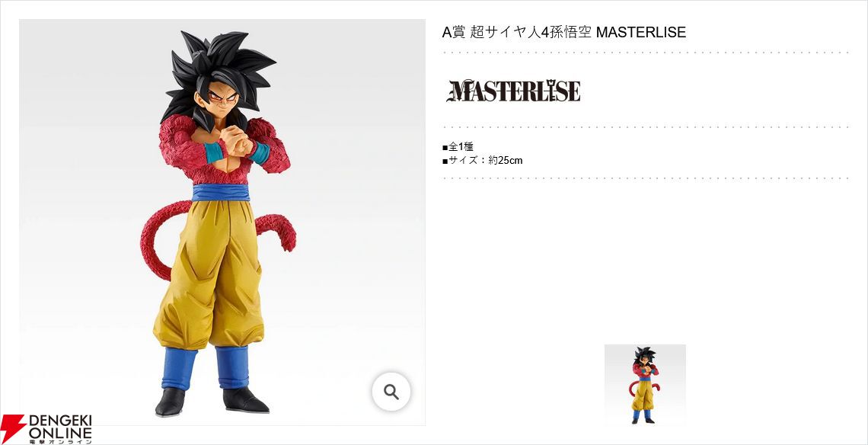Click the red tail loop on the left

[161, 239]
